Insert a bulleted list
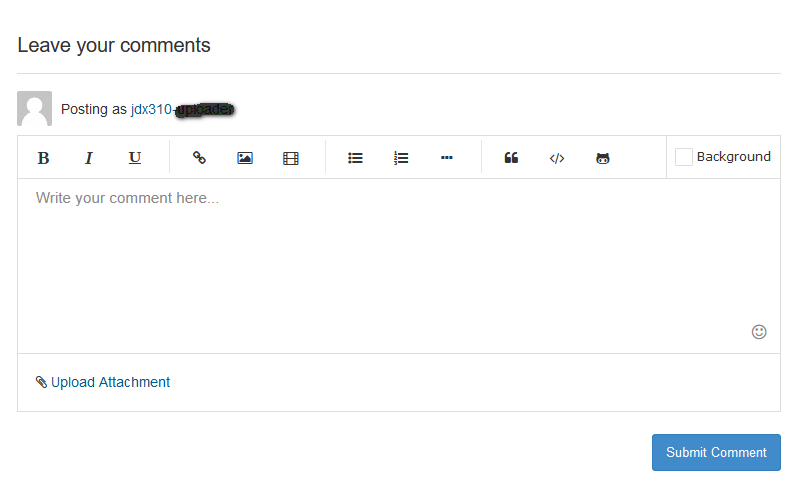789x480 pixels. pyautogui.click(x=355, y=158)
